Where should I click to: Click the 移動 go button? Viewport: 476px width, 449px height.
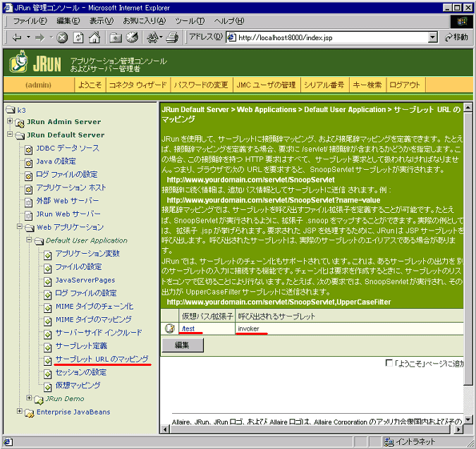click(x=456, y=37)
